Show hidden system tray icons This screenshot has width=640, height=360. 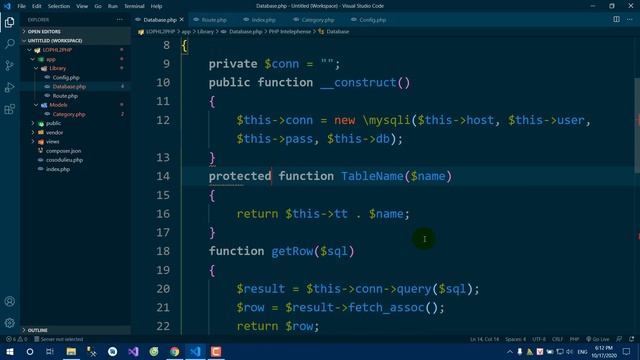tap(510, 351)
